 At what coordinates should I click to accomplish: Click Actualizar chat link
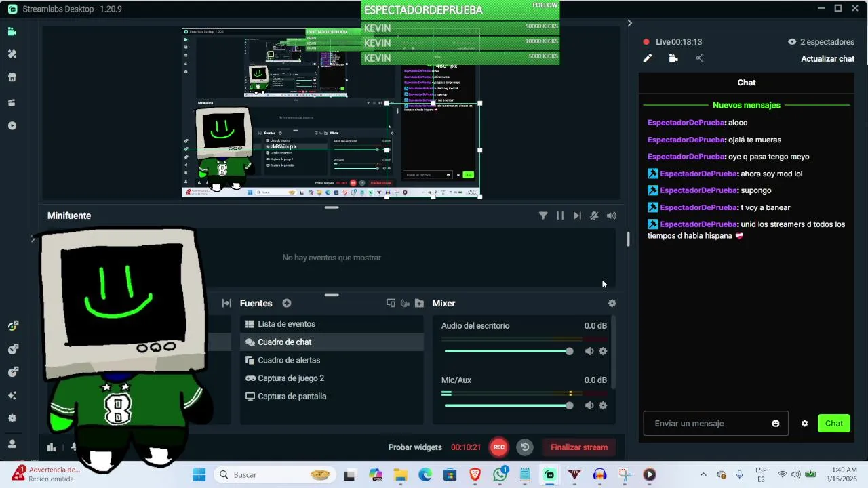point(827,59)
